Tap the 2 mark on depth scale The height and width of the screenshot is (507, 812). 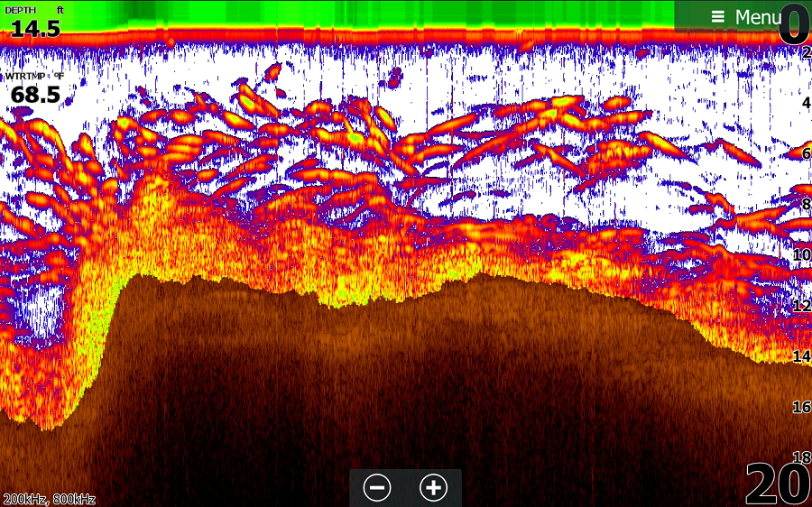tap(806, 53)
